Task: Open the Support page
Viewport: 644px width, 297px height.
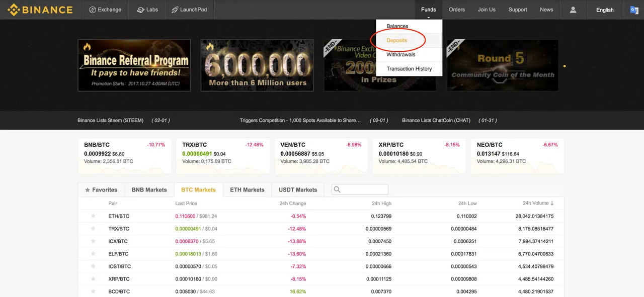Action: point(518,10)
